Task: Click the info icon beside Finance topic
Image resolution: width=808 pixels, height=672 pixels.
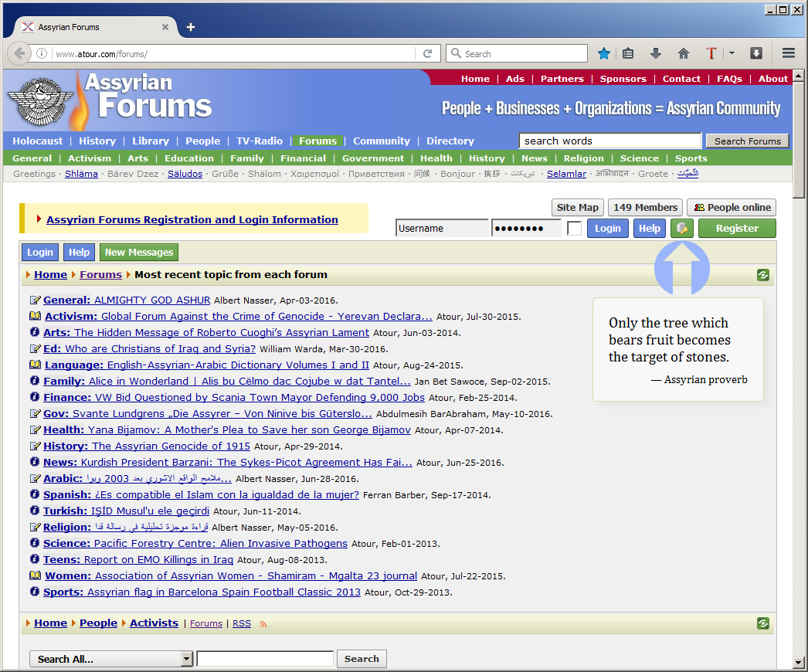Action: point(35,397)
